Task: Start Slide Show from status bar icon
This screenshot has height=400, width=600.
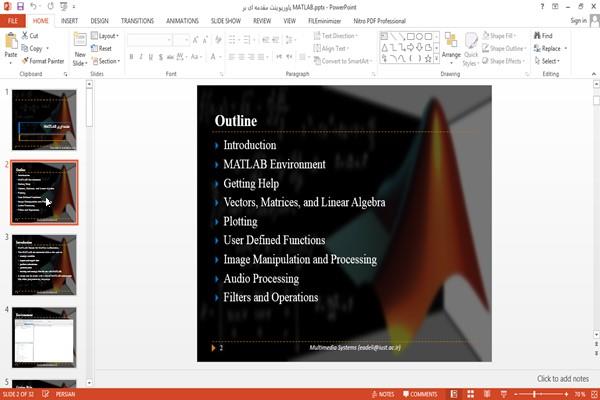Action: [x=504, y=394]
